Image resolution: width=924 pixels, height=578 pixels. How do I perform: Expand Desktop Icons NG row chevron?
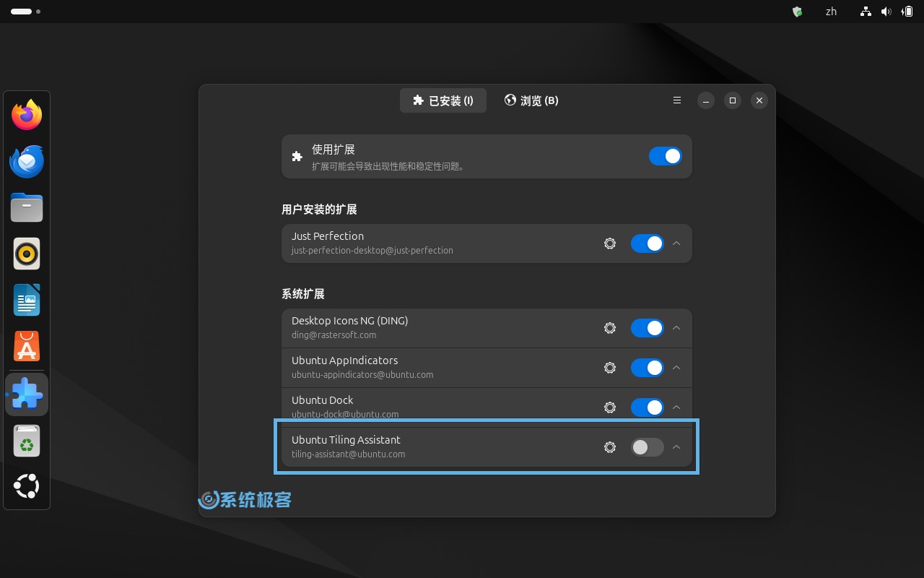[x=676, y=328]
